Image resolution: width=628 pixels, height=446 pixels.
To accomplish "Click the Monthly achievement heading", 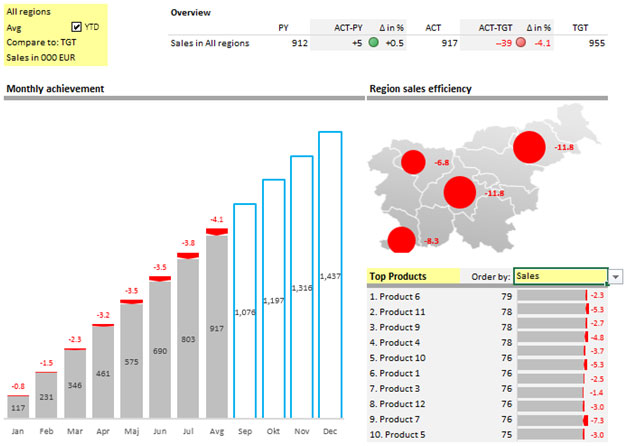I will click(x=55, y=88).
